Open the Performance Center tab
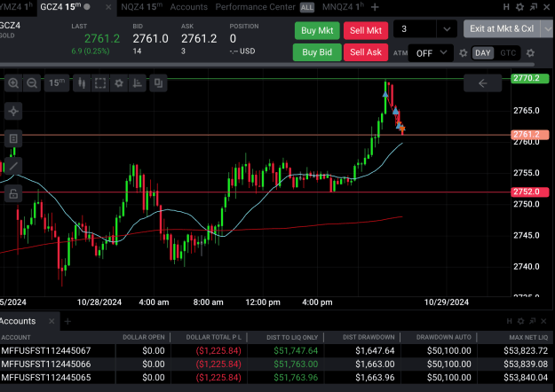The image size is (555, 392). point(255,7)
